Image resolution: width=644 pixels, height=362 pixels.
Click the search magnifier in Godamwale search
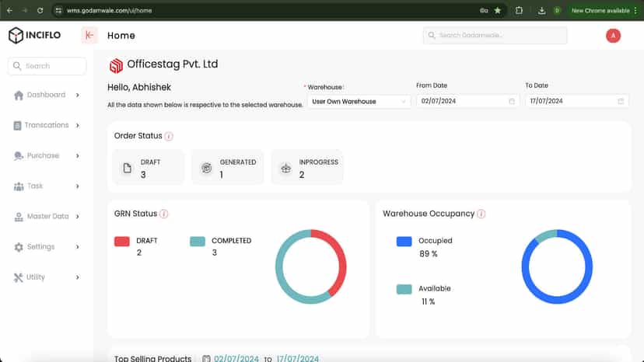pos(432,35)
